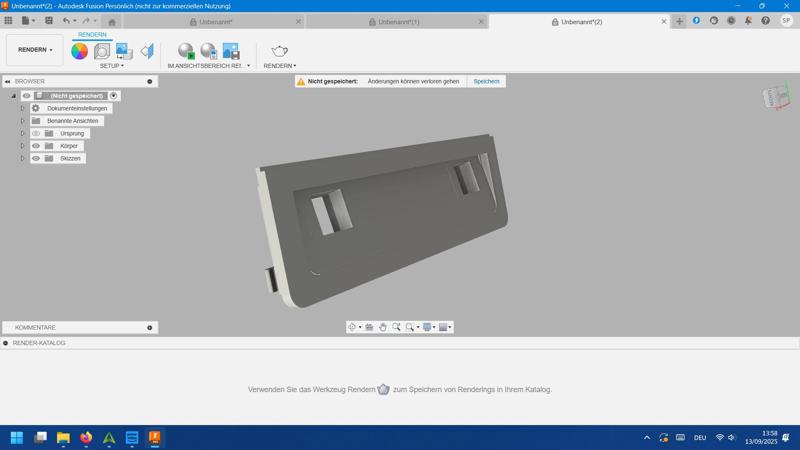The height and width of the screenshot is (450, 800).
Task: Select the Pan hand tool
Action: click(383, 327)
